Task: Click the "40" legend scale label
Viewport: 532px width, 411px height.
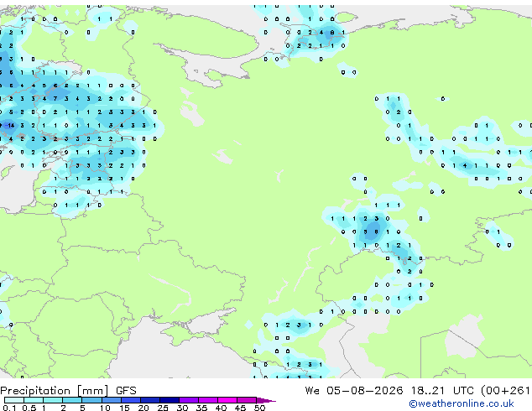Action: 221,408
